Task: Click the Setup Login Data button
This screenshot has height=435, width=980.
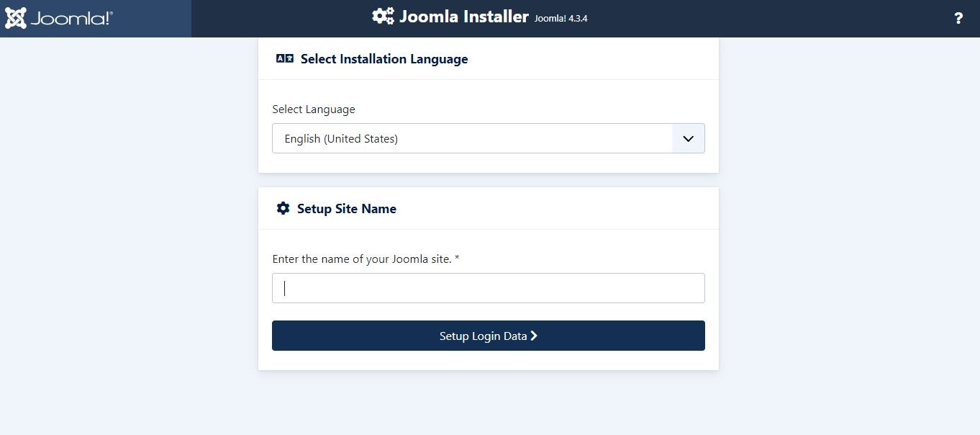Action: coord(489,336)
